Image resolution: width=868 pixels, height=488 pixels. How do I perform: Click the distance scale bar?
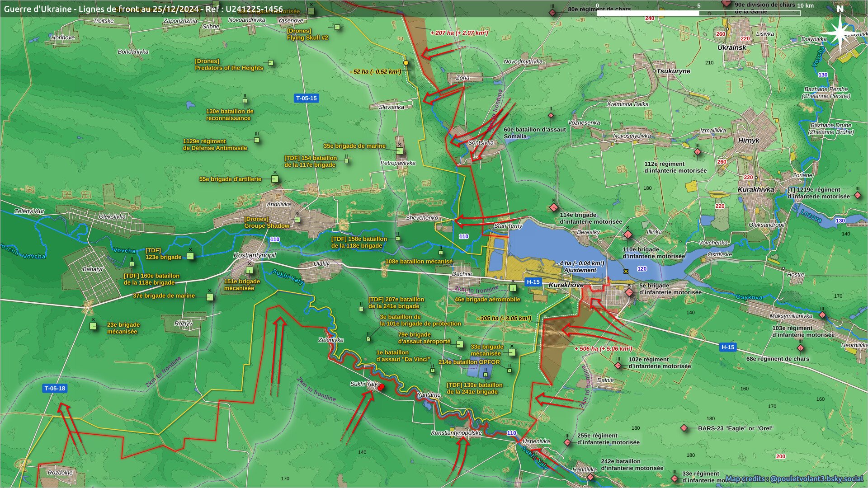(x=698, y=13)
